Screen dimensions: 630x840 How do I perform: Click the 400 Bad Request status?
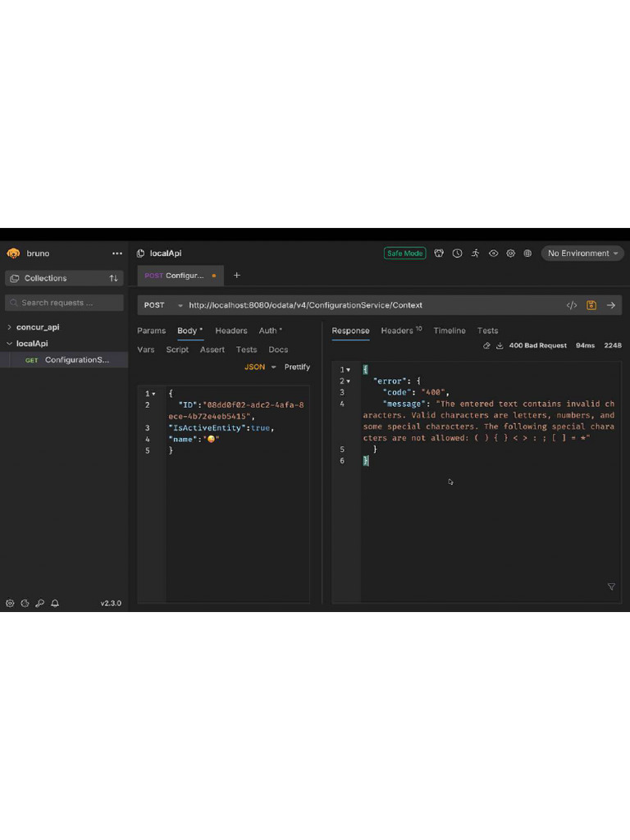coord(538,345)
